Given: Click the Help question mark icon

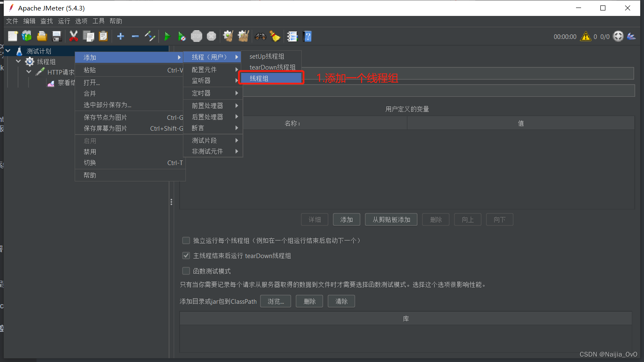Looking at the screenshot, I should (307, 36).
